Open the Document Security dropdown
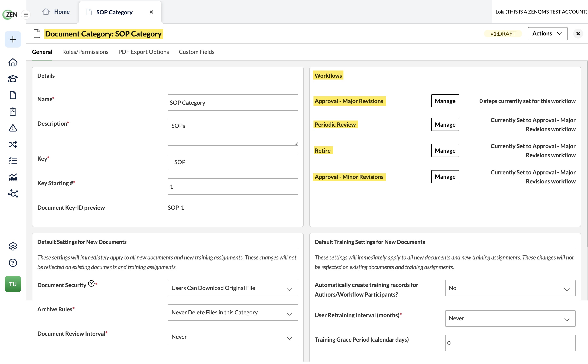This screenshot has width=588, height=364. [233, 288]
